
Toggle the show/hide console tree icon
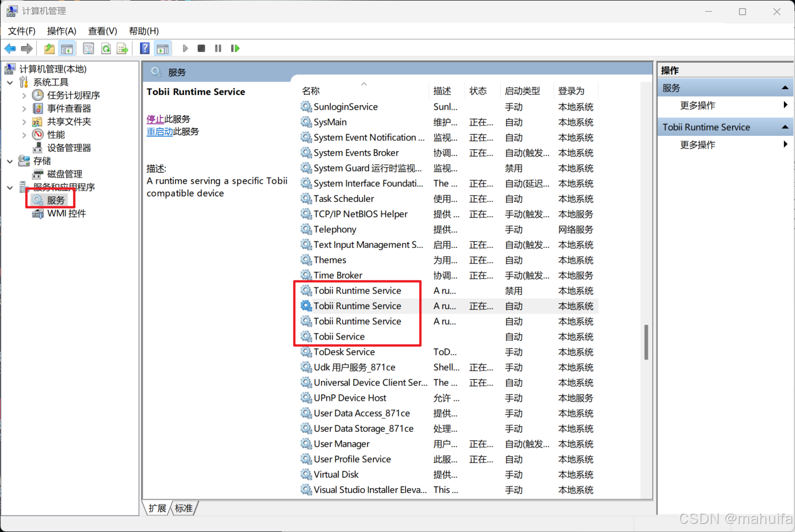point(67,48)
